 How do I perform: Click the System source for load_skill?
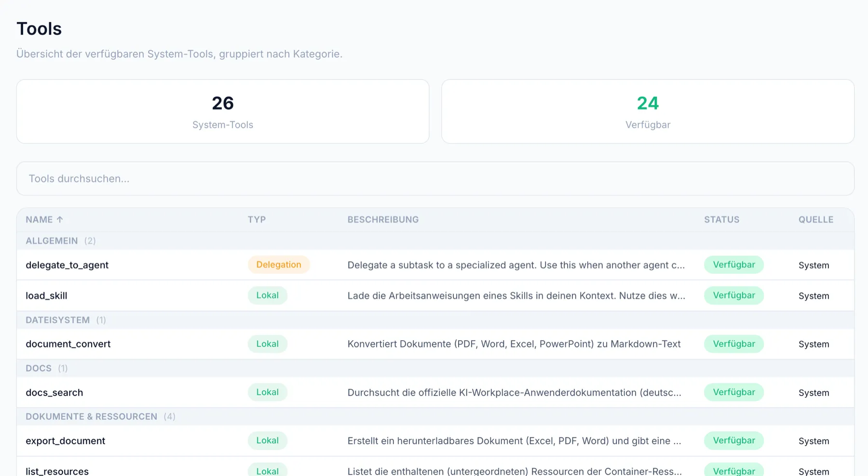(x=814, y=296)
